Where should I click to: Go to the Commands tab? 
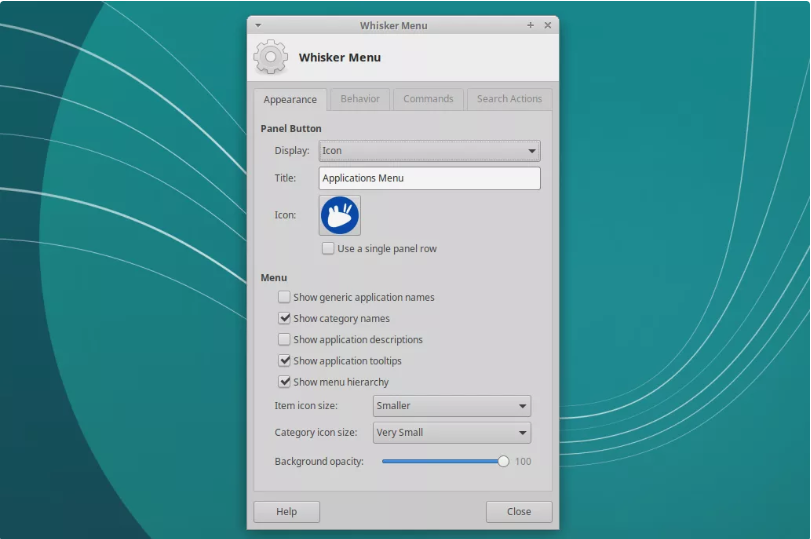coord(428,99)
